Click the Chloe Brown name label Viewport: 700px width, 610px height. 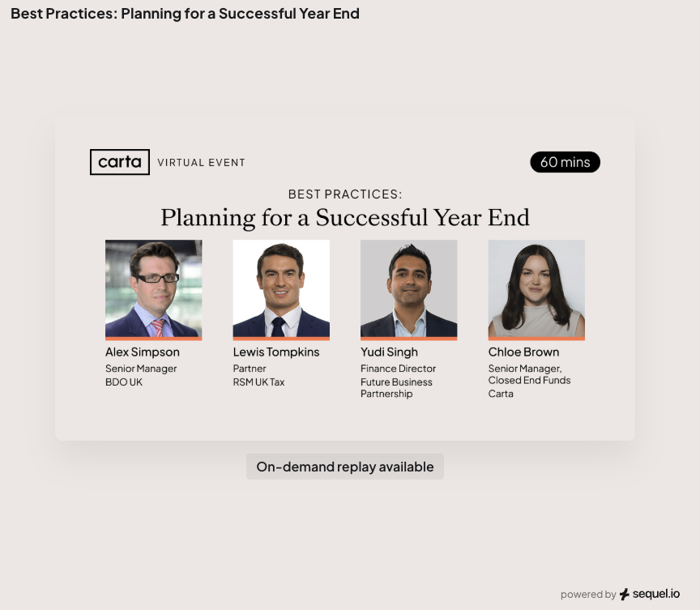point(526,352)
